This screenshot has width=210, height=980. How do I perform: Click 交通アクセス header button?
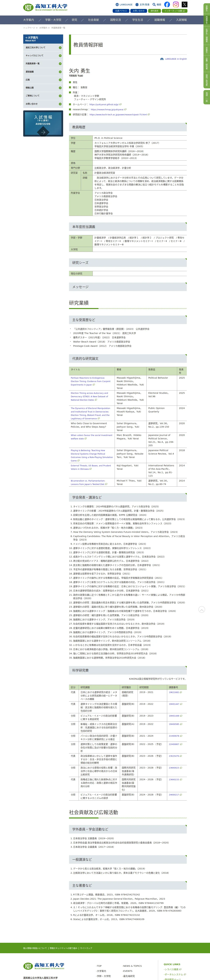coord(121,11)
